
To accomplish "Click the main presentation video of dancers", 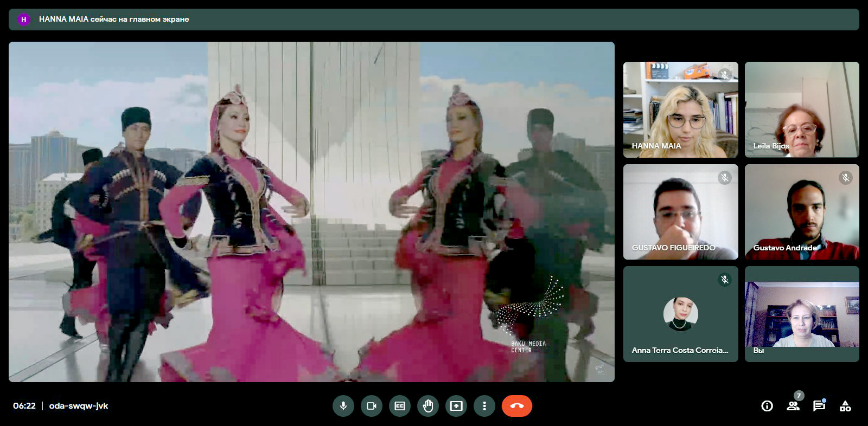I will pyautogui.click(x=311, y=212).
